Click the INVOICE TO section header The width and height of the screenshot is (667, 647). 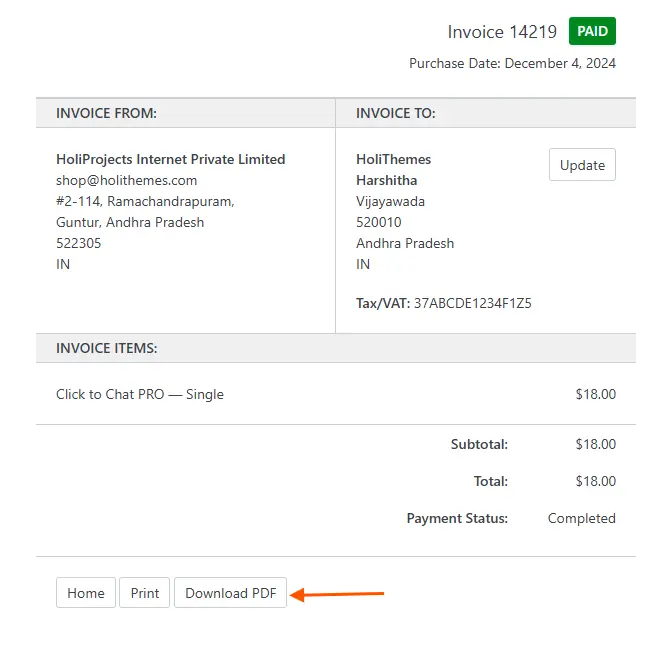coord(395,113)
